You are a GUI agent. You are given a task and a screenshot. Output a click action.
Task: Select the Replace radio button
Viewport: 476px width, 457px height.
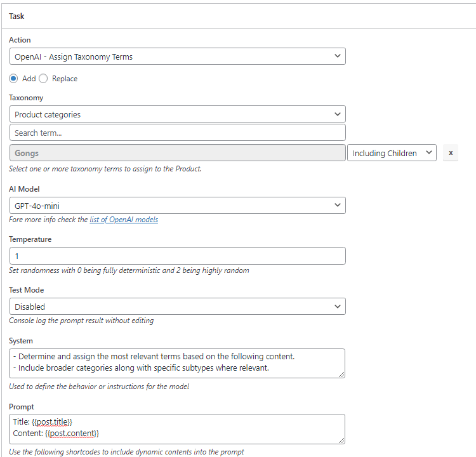[43, 79]
